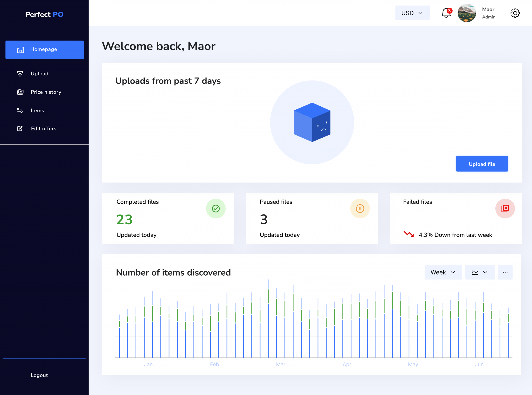Open the notifications bell icon
Image resolution: width=532 pixels, height=395 pixels.
[x=446, y=13]
